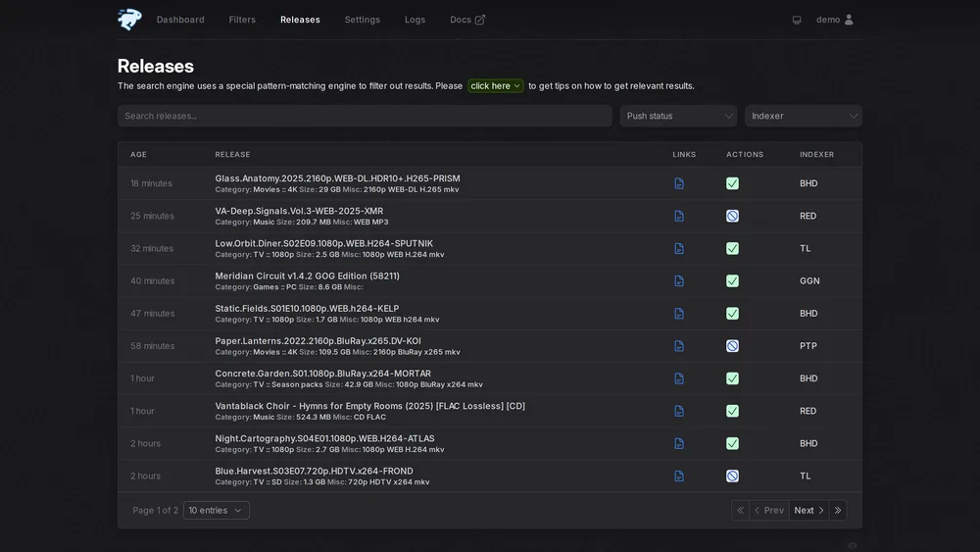Click approved action icon for Concrete.Garden
Screen dimensions: 980x552
coord(732,378)
